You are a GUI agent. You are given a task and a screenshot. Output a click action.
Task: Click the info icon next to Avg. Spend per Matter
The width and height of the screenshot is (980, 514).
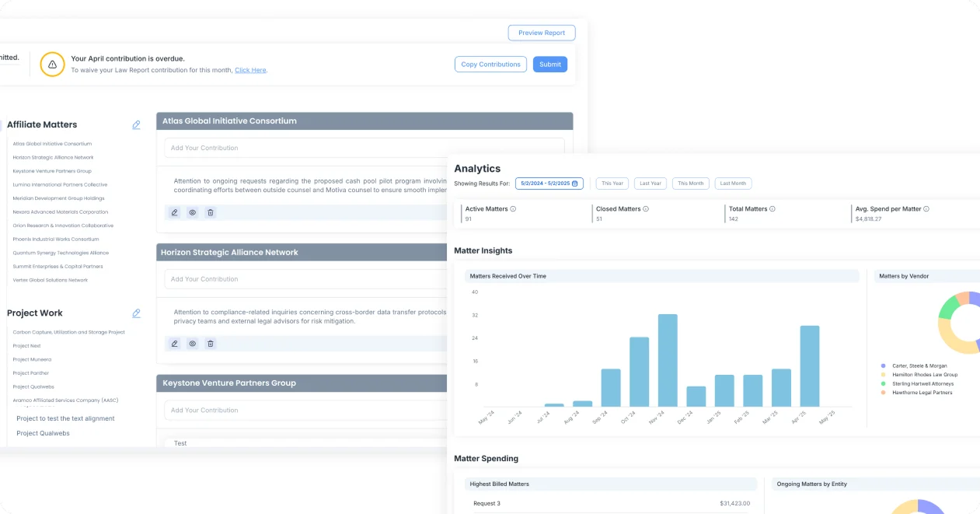tap(926, 209)
